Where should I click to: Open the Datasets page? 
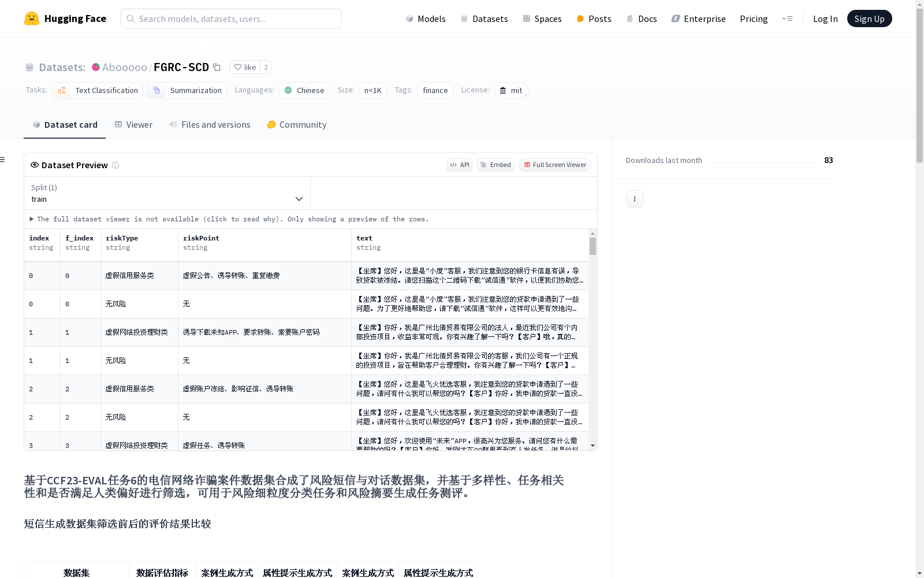[x=484, y=18]
